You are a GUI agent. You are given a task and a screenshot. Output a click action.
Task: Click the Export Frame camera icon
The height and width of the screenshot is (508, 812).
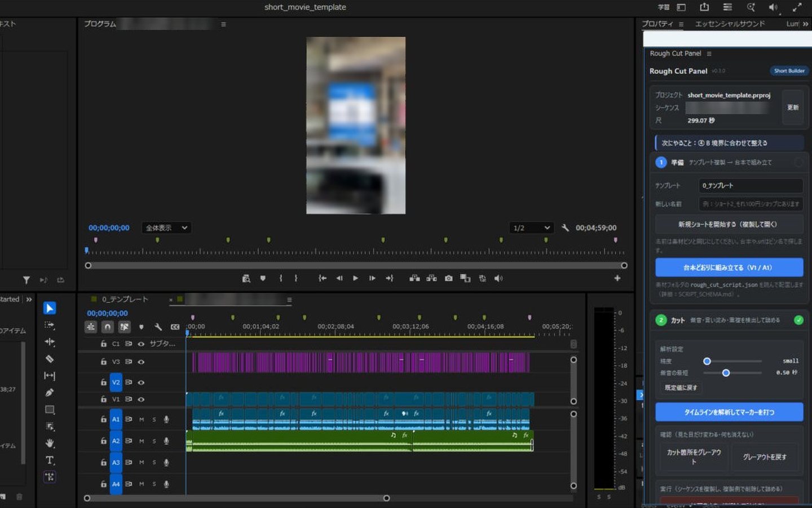(448, 278)
